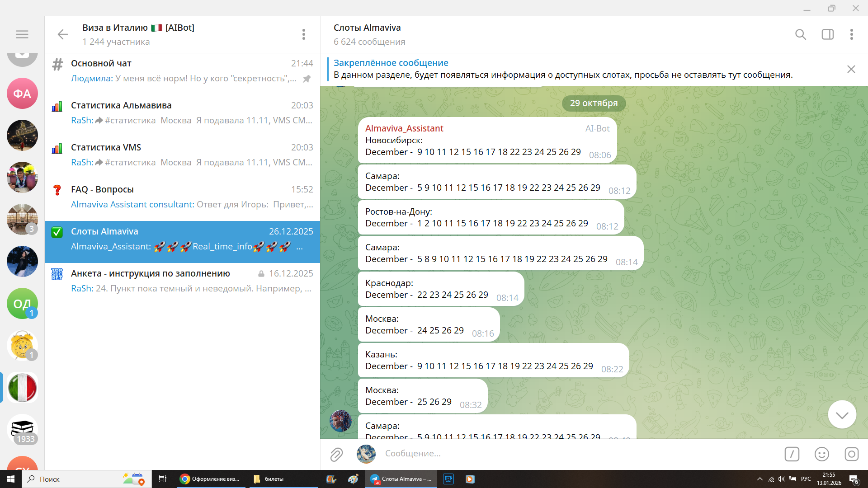868x488 pixels.
Task: Open the emoji picker
Action: [x=821, y=454]
